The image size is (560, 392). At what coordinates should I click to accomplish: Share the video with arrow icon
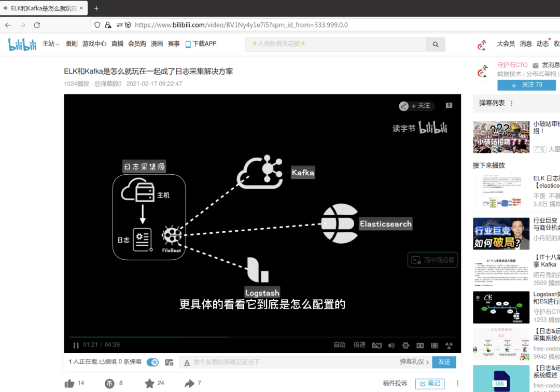[189, 383]
